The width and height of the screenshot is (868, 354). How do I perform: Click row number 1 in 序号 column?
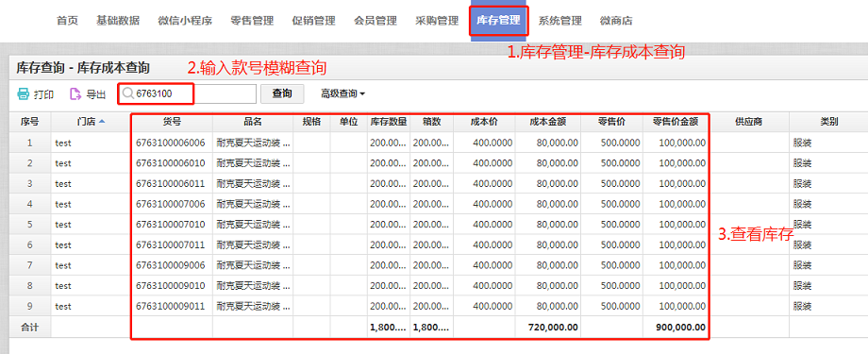(30, 143)
